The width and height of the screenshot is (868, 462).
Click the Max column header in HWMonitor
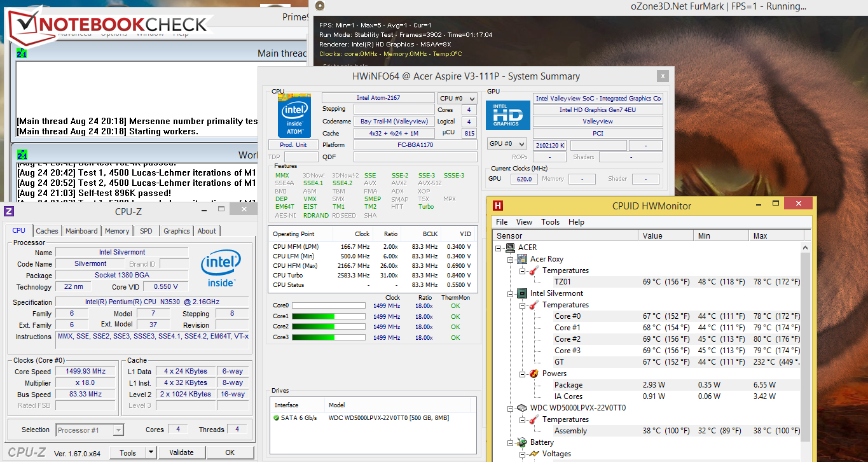pos(776,235)
